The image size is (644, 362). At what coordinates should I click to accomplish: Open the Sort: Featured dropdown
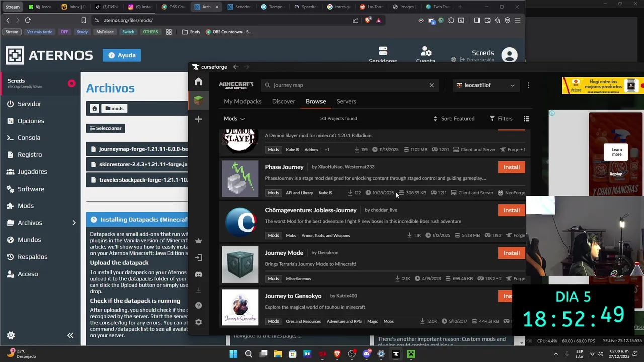point(454,119)
